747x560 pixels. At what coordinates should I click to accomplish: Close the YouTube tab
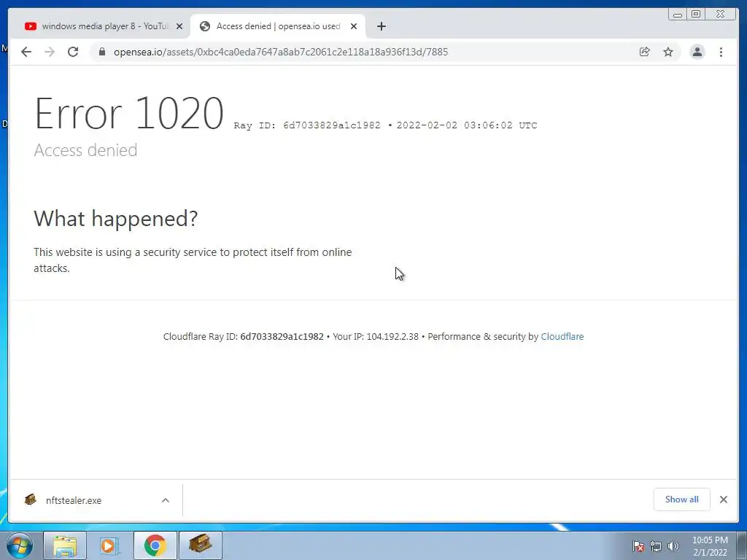pyautogui.click(x=179, y=26)
